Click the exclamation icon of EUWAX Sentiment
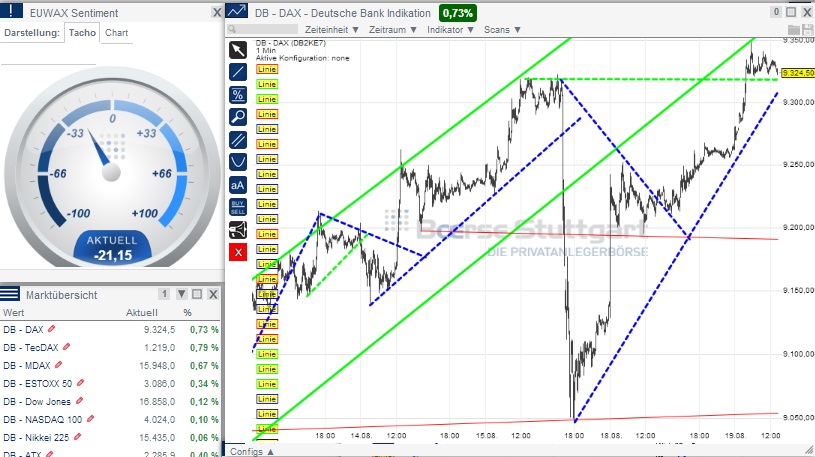Viewport: 815px width, 457px height. [11, 10]
